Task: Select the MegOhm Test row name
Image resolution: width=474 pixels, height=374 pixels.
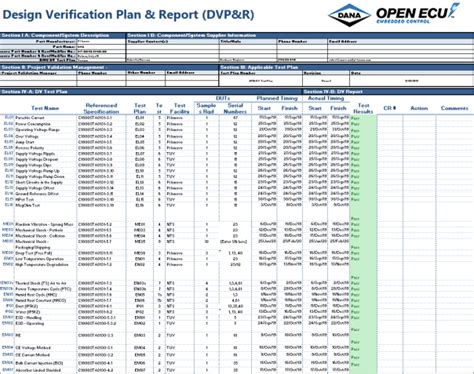Action: (x=28, y=206)
